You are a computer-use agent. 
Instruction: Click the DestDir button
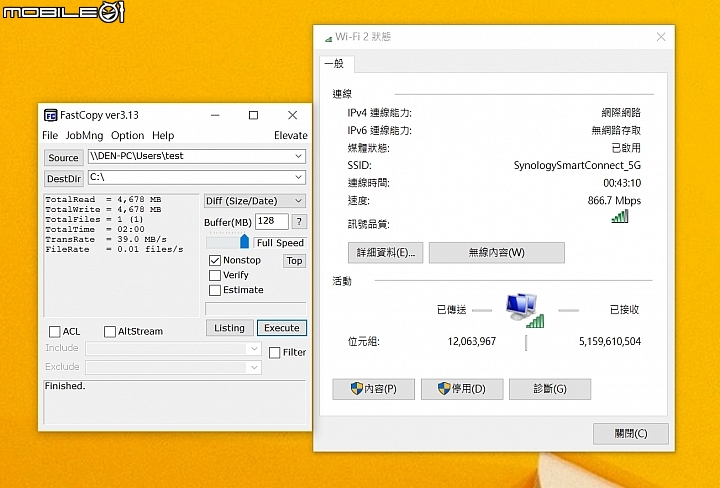(x=64, y=179)
